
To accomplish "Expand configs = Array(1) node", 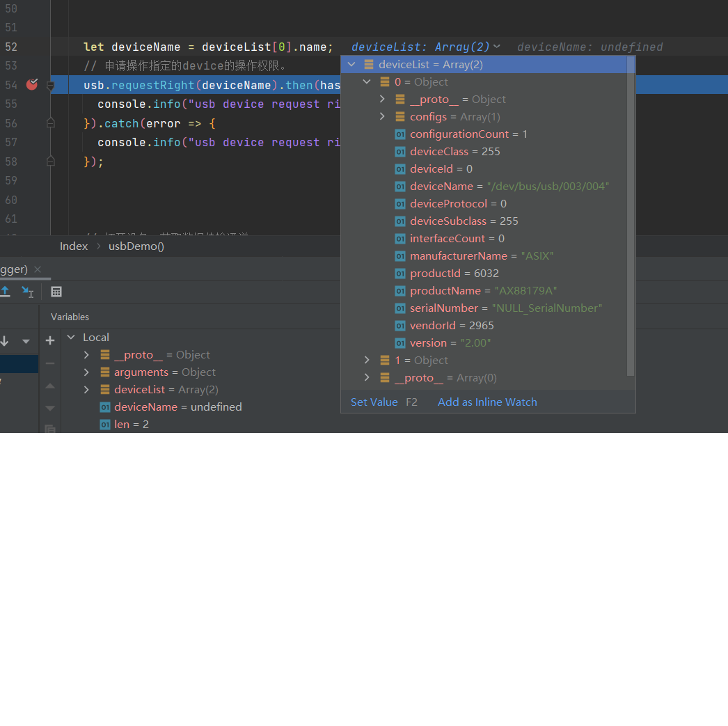I will (382, 116).
